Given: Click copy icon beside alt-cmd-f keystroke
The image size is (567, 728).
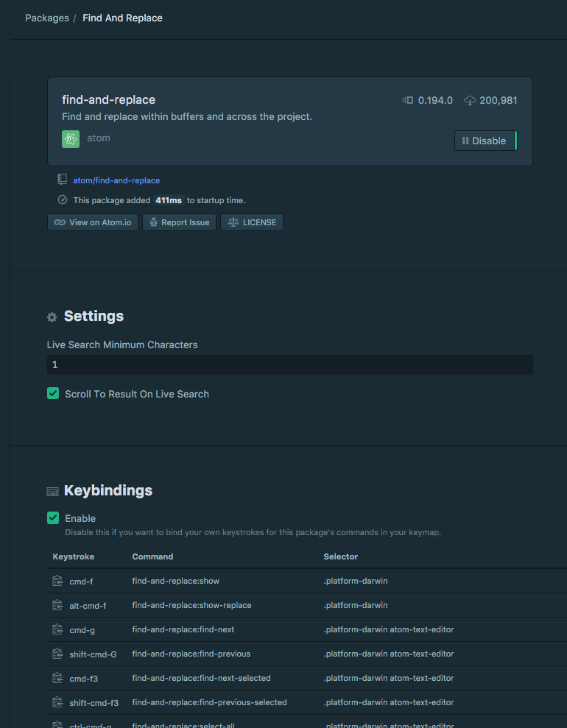Looking at the screenshot, I should coord(57,605).
